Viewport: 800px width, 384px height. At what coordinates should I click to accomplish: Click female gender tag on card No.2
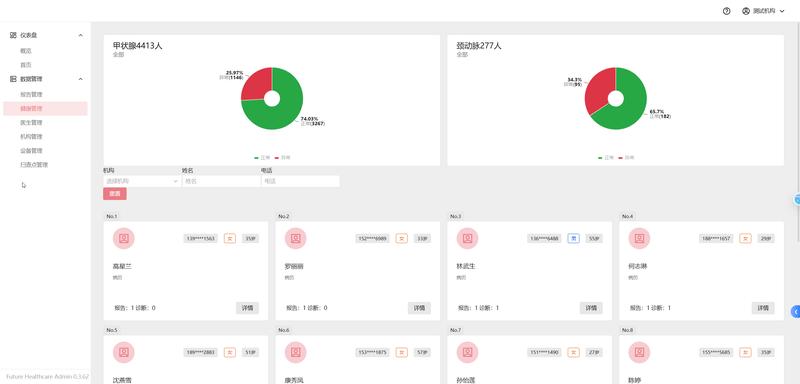(402, 239)
